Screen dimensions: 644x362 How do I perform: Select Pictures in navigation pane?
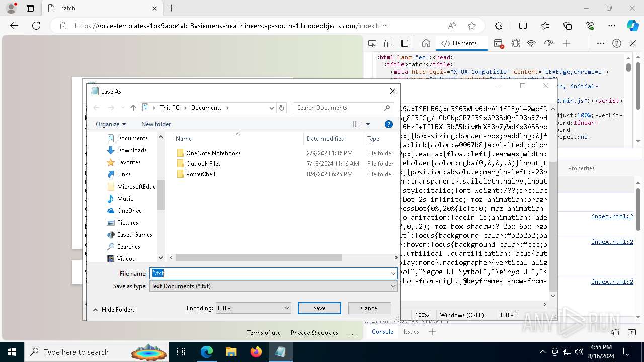[x=128, y=223]
